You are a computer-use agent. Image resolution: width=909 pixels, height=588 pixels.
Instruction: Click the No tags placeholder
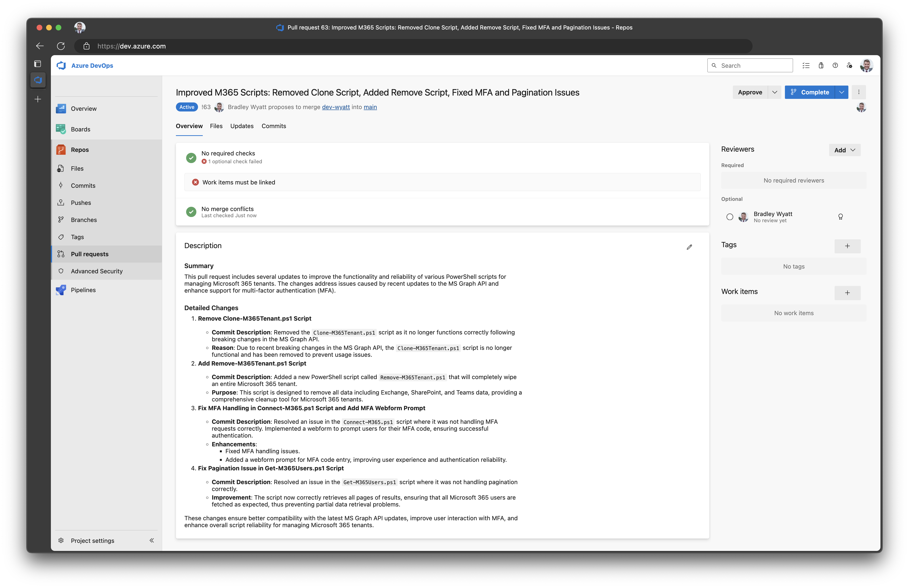tap(793, 266)
